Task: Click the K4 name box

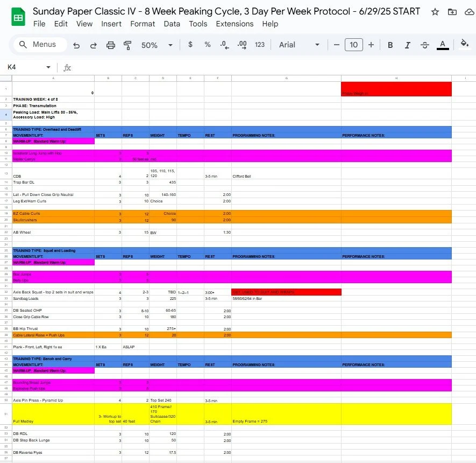Action: (26, 67)
